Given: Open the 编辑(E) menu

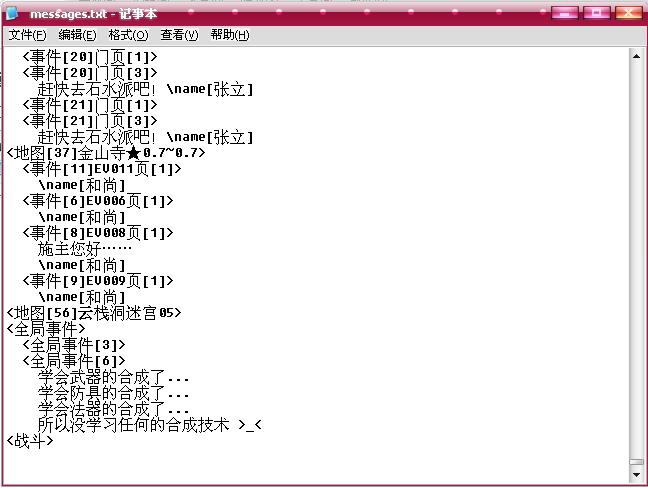Looking at the screenshot, I should tap(77, 35).
